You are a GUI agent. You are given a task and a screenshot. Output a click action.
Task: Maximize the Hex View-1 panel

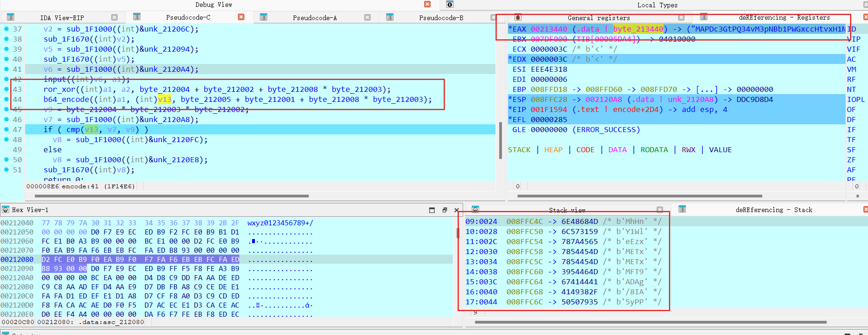pos(432,210)
